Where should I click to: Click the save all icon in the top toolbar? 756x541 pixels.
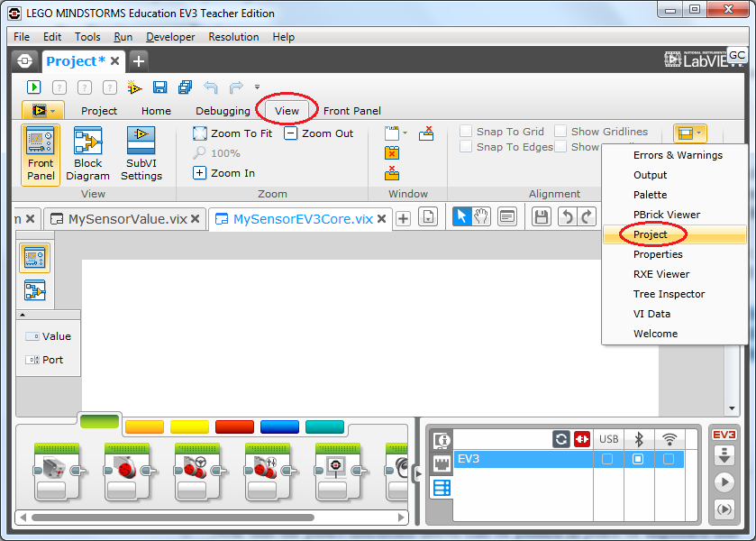click(185, 87)
